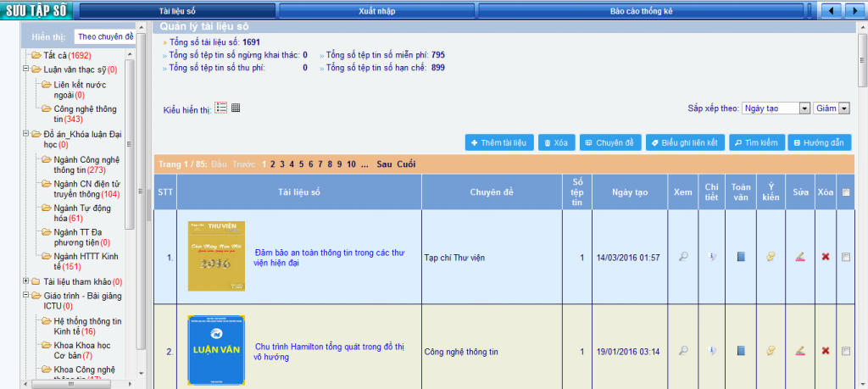Select Ngành Công nghệ thông tin (273)

87,164
